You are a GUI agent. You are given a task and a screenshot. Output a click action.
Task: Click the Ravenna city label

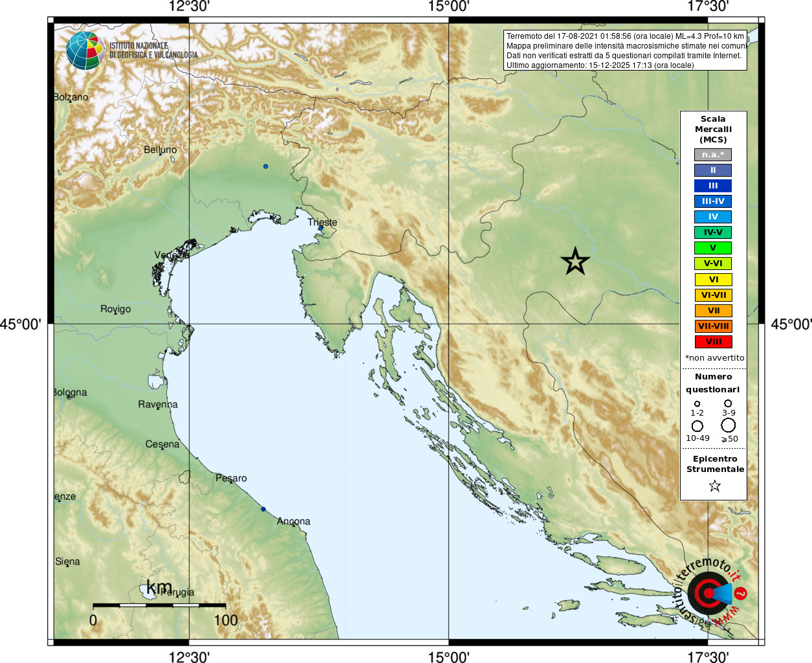[158, 405]
